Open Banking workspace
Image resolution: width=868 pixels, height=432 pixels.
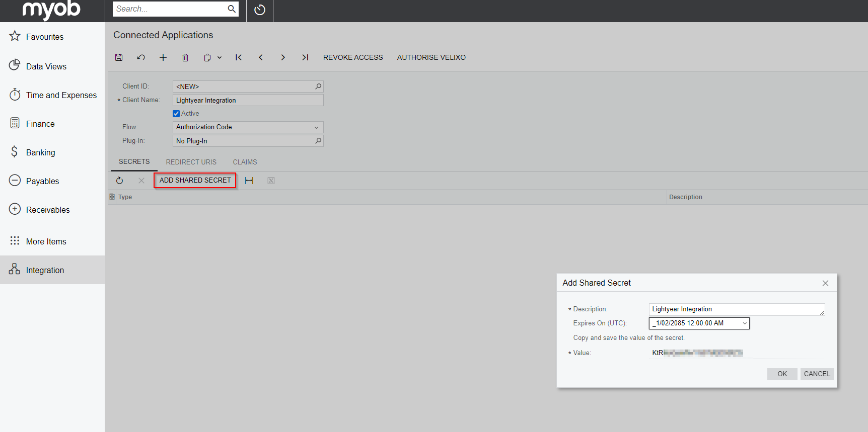point(52,152)
